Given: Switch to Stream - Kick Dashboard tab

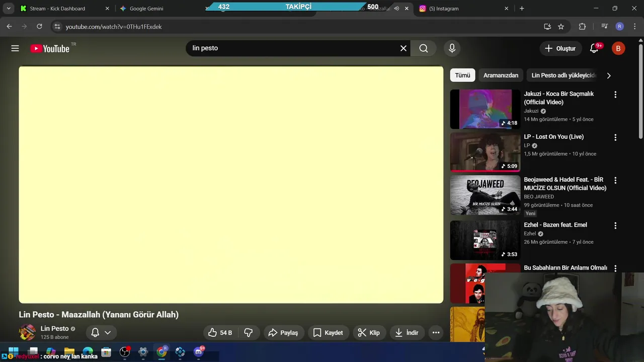Looking at the screenshot, I should coord(57,9).
